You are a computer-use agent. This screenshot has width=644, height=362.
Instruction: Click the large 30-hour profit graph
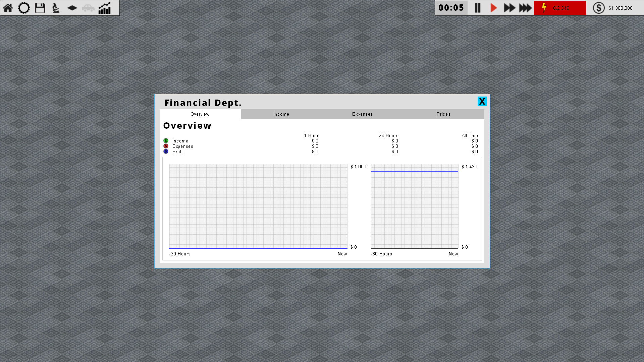click(x=258, y=206)
